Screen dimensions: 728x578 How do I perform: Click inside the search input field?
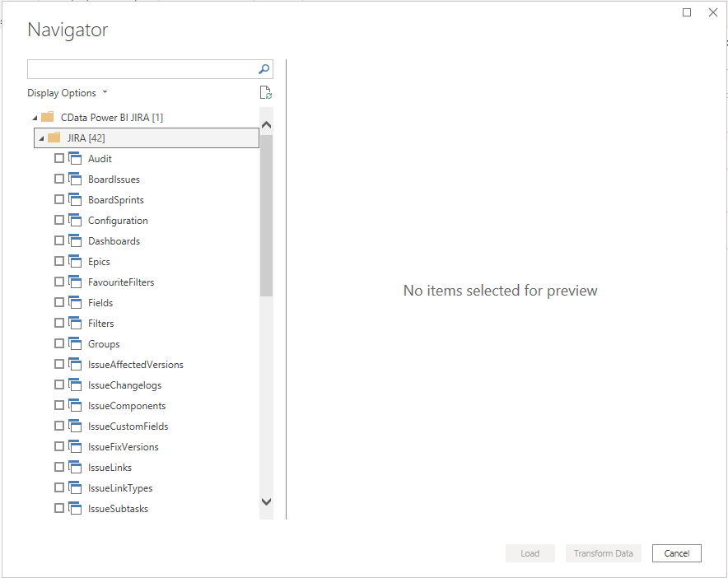(x=140, y=69)
